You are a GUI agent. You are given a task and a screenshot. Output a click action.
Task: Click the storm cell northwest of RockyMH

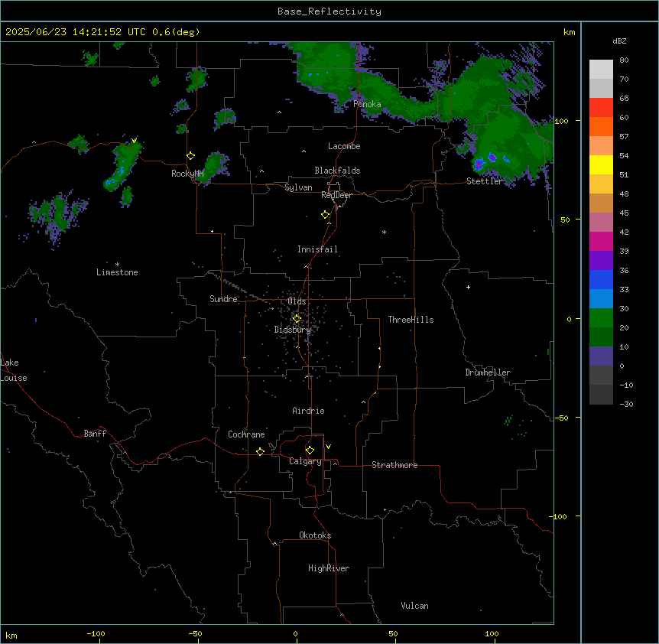122,167
